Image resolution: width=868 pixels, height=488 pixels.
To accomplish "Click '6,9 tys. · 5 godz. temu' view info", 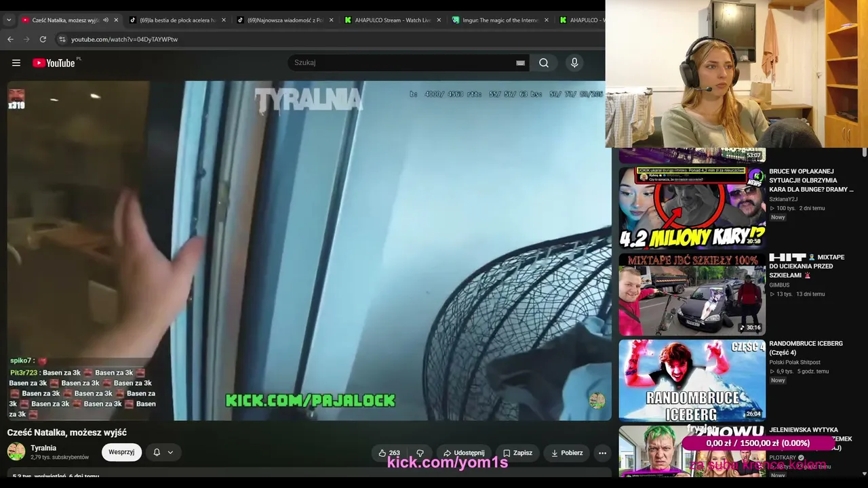I will click(800, 371).
